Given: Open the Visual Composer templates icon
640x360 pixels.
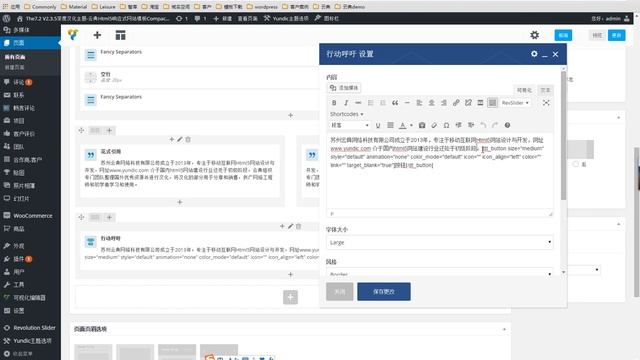Looking at the screenshot, I should pos(120,35).
